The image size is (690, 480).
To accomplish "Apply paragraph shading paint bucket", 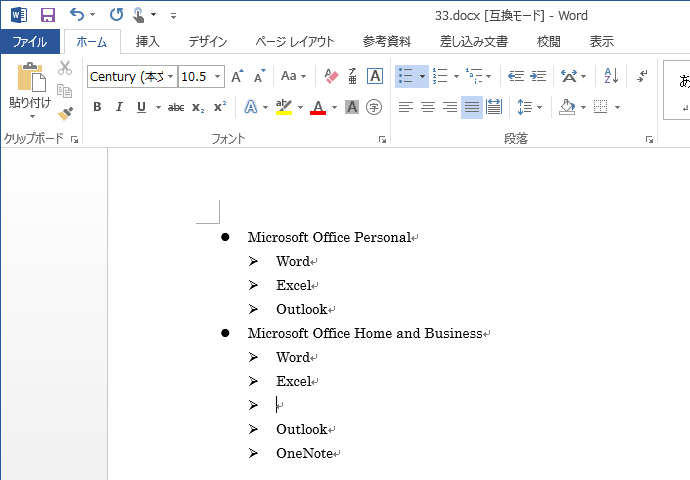I will (x=568, y=107).
